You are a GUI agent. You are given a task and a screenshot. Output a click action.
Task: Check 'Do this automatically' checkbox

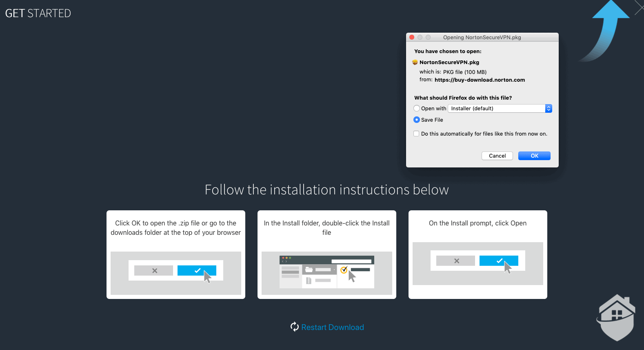[416, 134]
